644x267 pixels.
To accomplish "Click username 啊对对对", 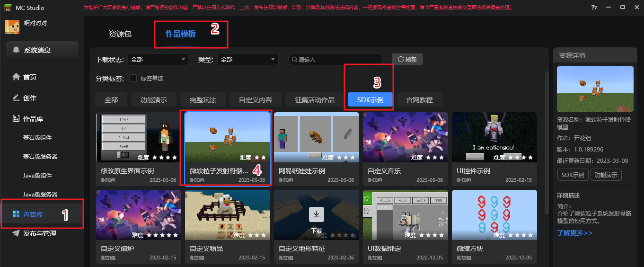I will click(x=35, y=23).
